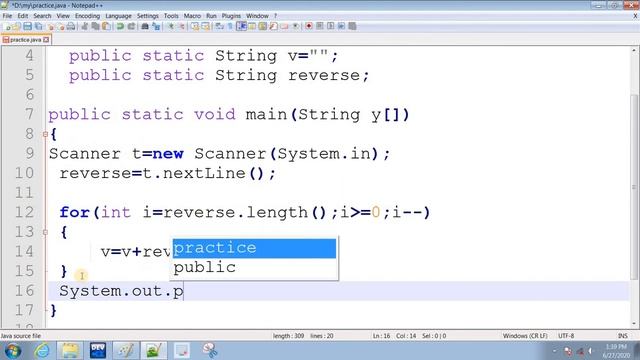Open the Function List panel icon

point(273,27)
